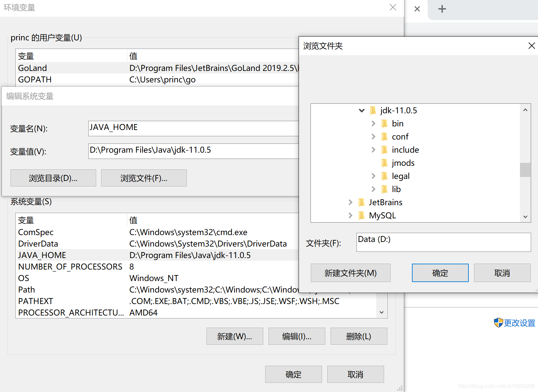The image size is (538, 392).
Task: Click the bin folder icon
Action: 384,123
